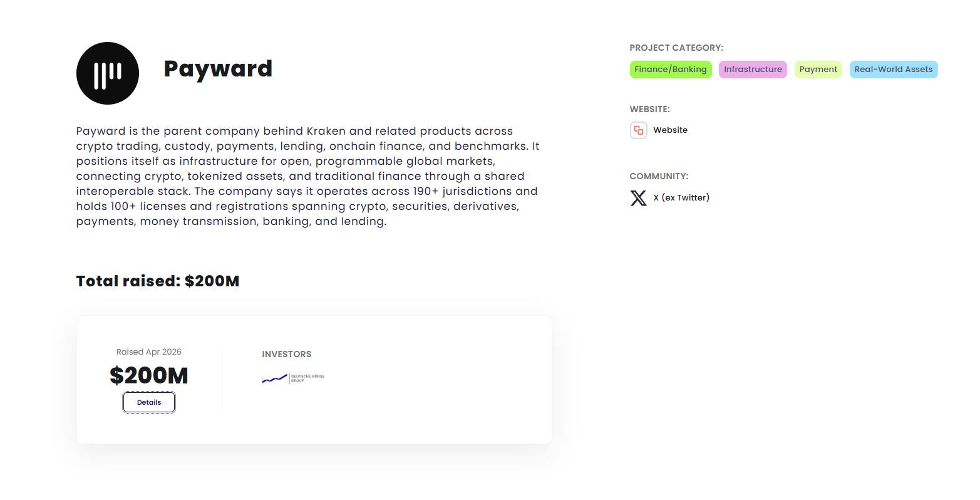Select the Finance/Banking category tag

click(670, 70)
